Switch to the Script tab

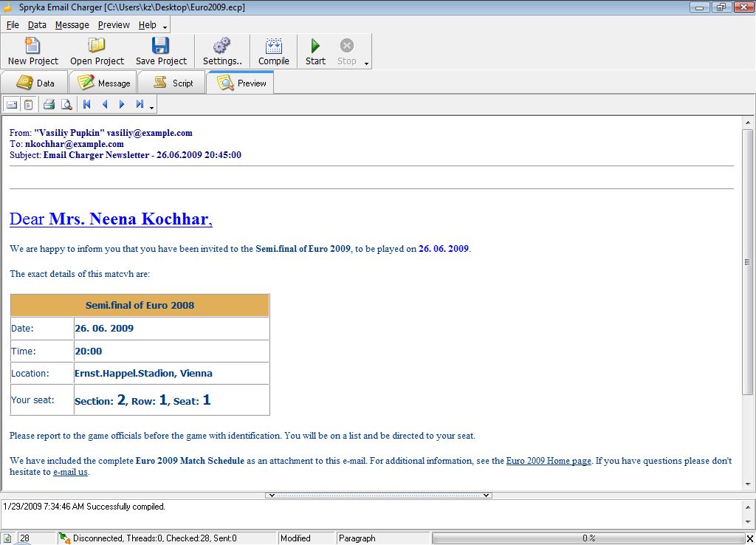172,83
